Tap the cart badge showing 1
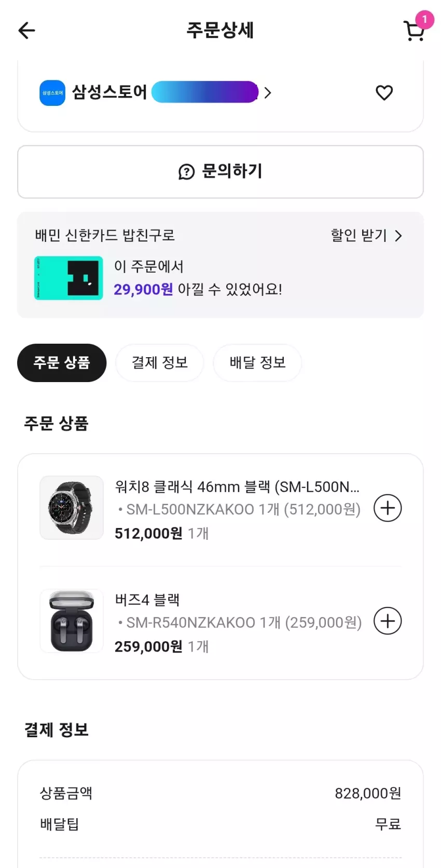Viewport: 441px width, 868px height. (x=424, y=20)
